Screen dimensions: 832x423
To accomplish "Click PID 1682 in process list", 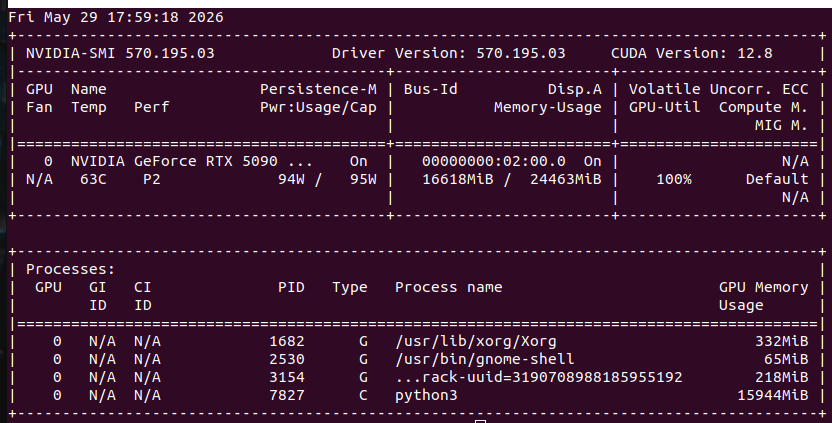I will click(x=287, y=341).
